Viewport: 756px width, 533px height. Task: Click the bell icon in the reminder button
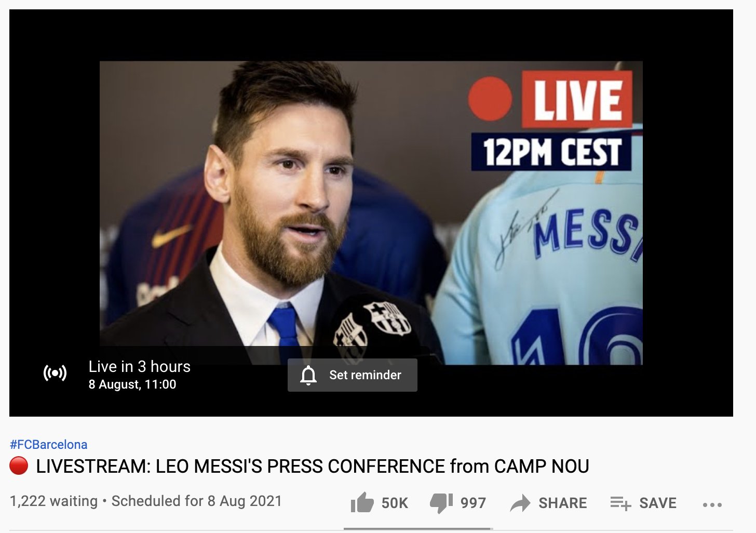click(308, 375)
